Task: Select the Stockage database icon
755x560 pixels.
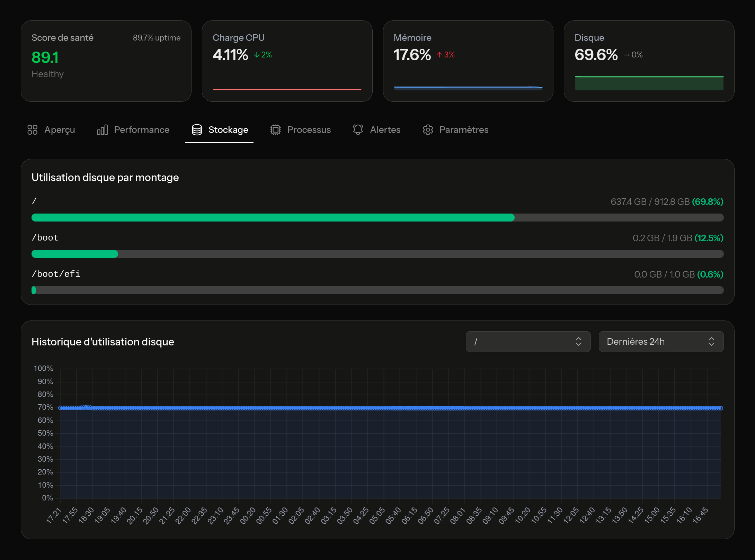Action: [196, 130]
